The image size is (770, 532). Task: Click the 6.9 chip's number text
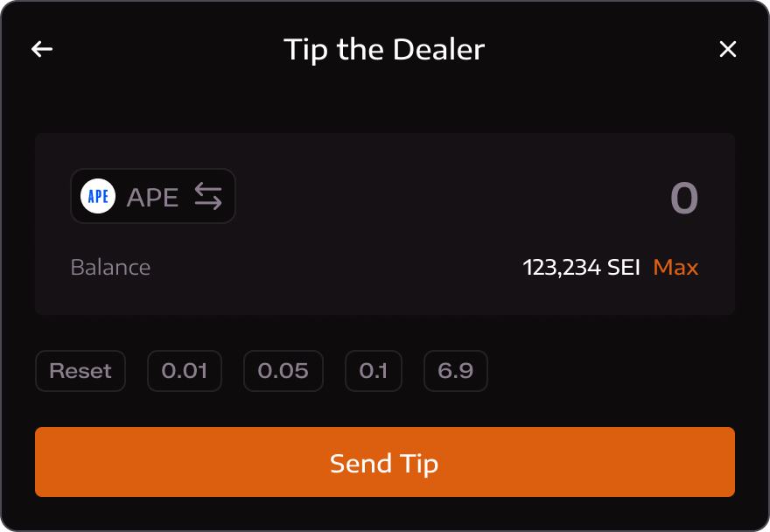[456, 371]
